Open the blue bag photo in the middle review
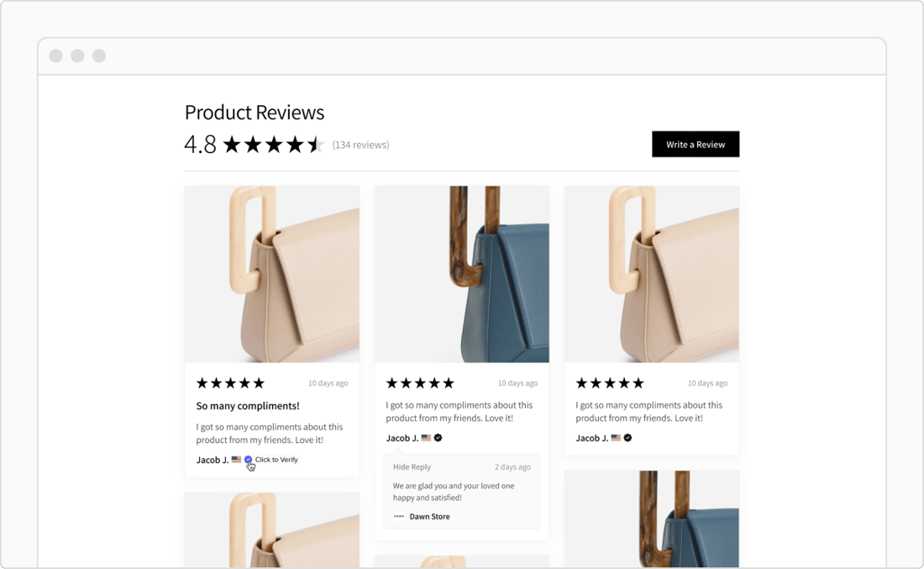 point(462,274)
